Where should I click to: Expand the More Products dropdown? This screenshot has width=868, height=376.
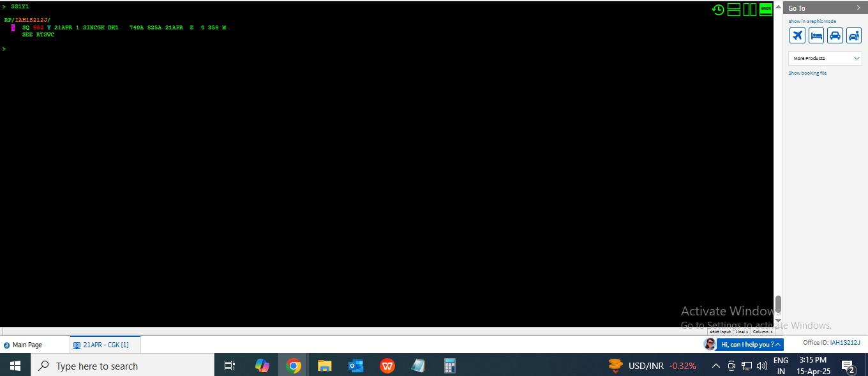(x=825, y=58)
